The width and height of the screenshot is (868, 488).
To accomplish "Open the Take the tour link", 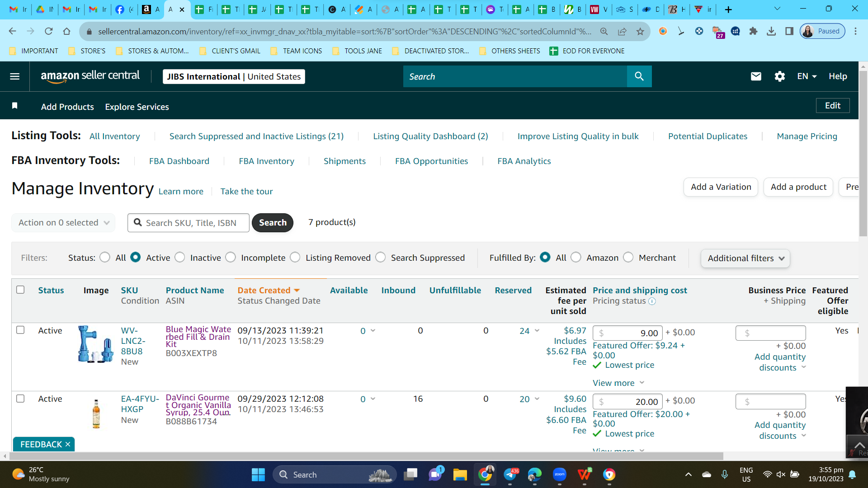I will tap(246, 192).
